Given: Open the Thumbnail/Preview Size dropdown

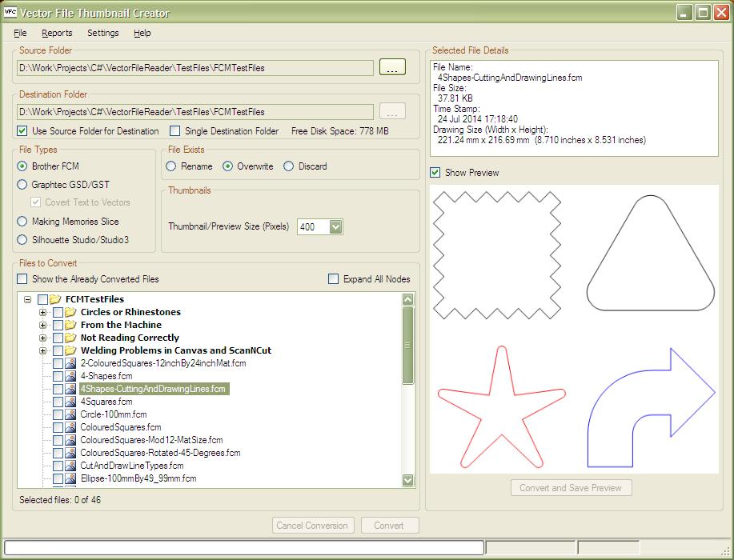Looking at the screenshot, I should [336, 226].
